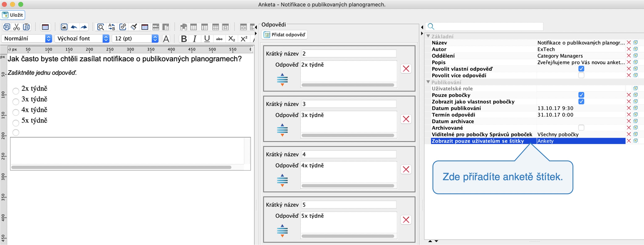The image size is (644, 245).
Task: Click the Popis value Zveřejňujeme pro Vás novou anket...
Action: (581, 62)
